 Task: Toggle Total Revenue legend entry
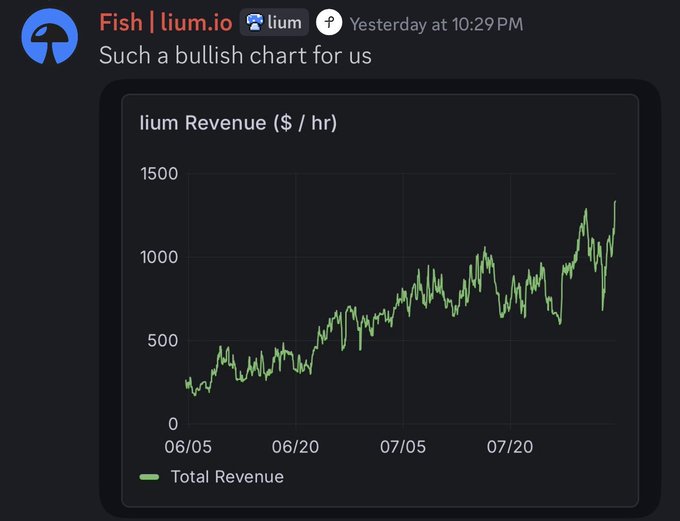(212, 477)
